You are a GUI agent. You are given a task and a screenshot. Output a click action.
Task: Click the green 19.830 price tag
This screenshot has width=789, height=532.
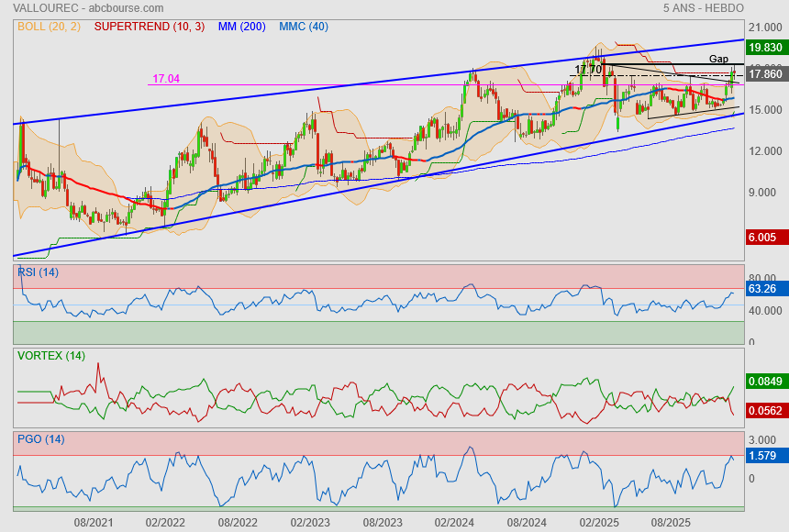764,48
